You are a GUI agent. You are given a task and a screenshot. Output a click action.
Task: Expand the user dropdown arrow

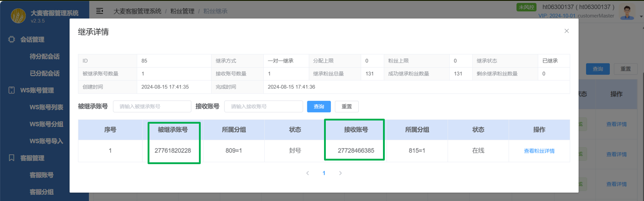coord(641,17)
